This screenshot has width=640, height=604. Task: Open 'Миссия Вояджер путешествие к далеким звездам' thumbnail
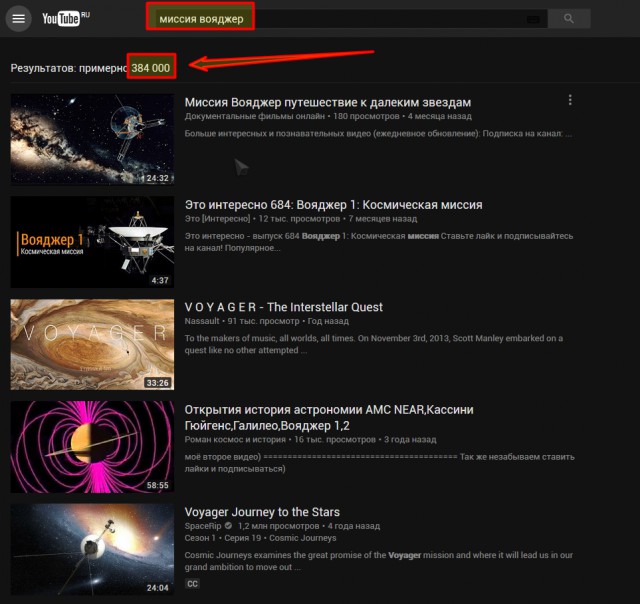coord(92,139)
